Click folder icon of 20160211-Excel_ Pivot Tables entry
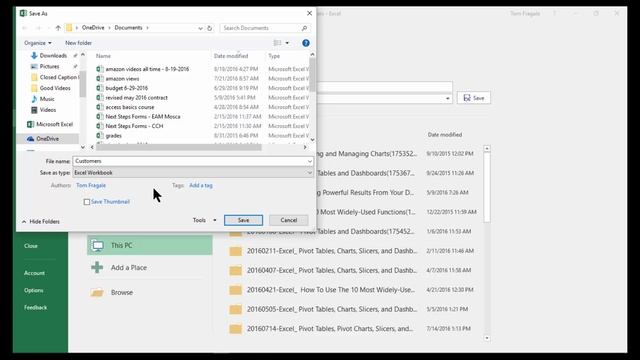The width and height of the screenshot is (640, 360). click(235, 251)
